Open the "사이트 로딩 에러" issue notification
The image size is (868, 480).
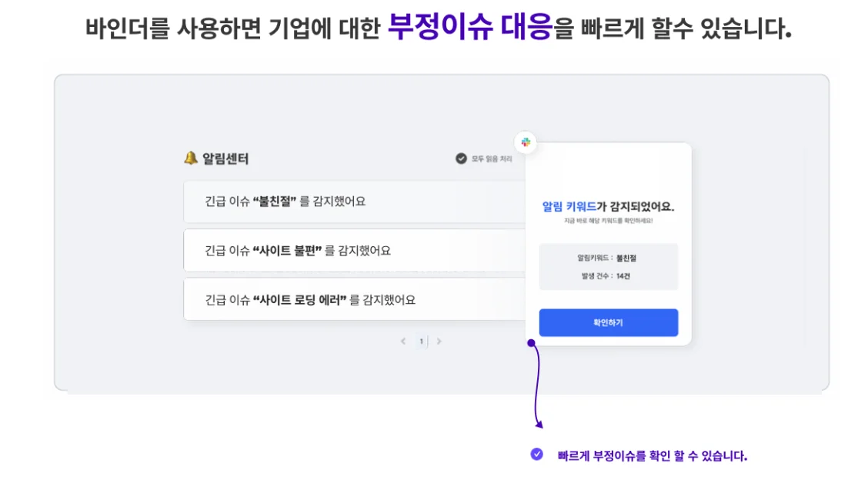pos(354,299)
